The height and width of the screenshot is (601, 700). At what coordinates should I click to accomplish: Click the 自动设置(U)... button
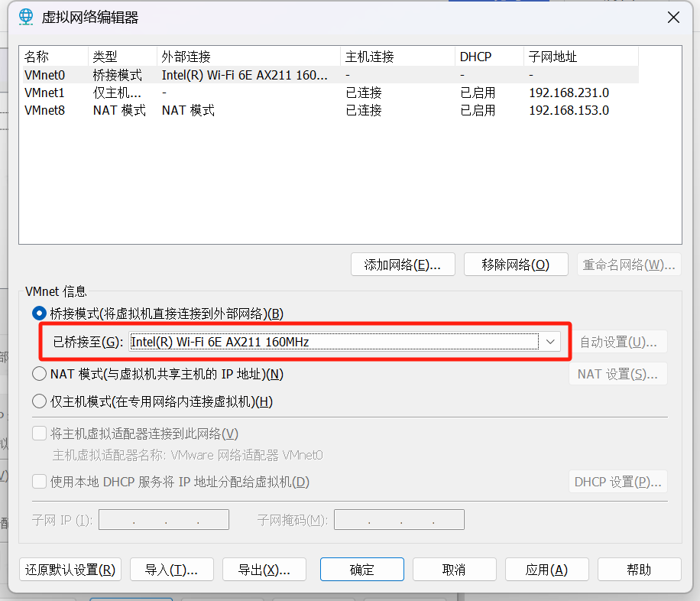618,342
